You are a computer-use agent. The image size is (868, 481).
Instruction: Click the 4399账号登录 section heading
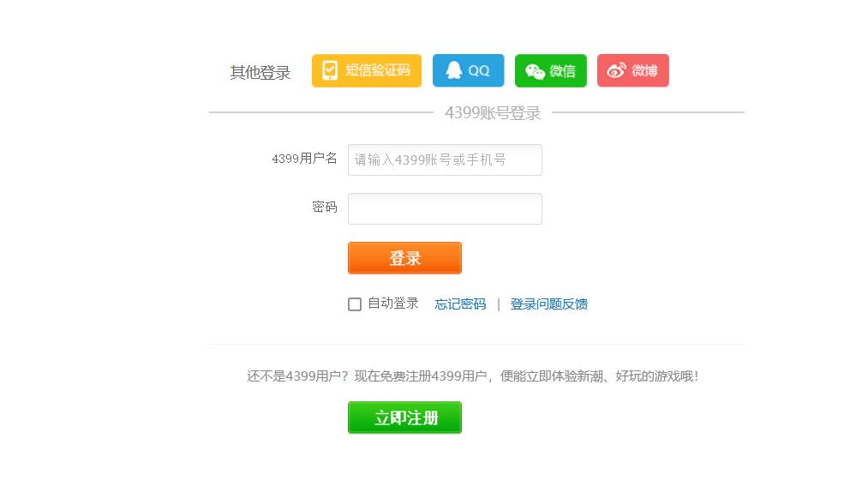click(493, 113)
